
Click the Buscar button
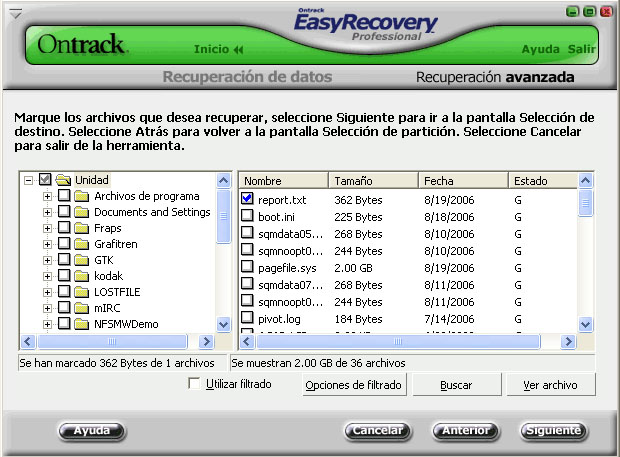pos(456,385)
